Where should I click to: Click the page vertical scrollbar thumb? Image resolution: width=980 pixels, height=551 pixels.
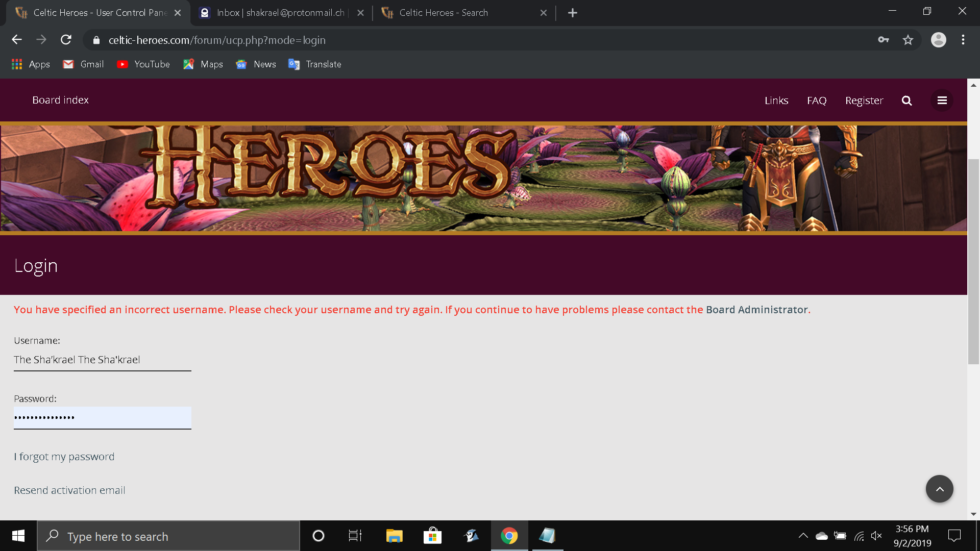pos(973,261)
